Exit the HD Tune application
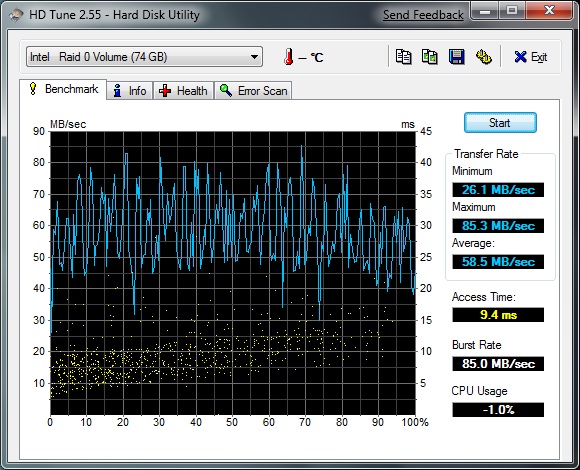The height and width of the screenshot is (470, 580). click(x=530, y=57)
